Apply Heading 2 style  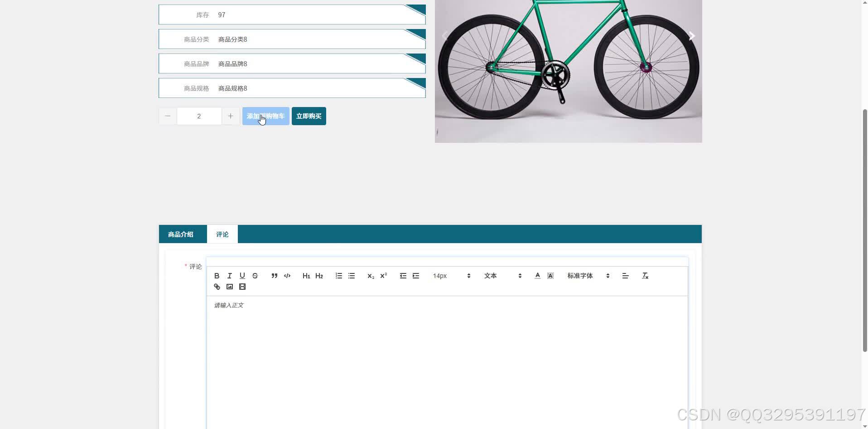[x=319, y=276]
